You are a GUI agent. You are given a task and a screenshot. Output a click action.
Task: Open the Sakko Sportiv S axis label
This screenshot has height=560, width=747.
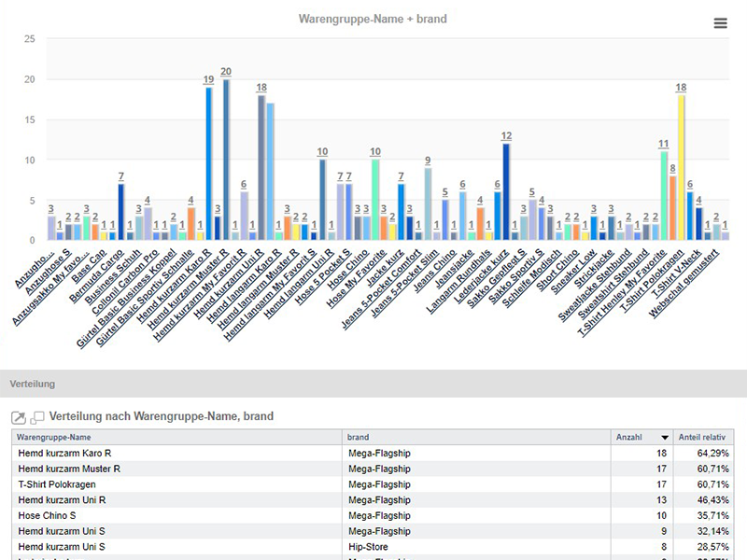click(515, 276)
